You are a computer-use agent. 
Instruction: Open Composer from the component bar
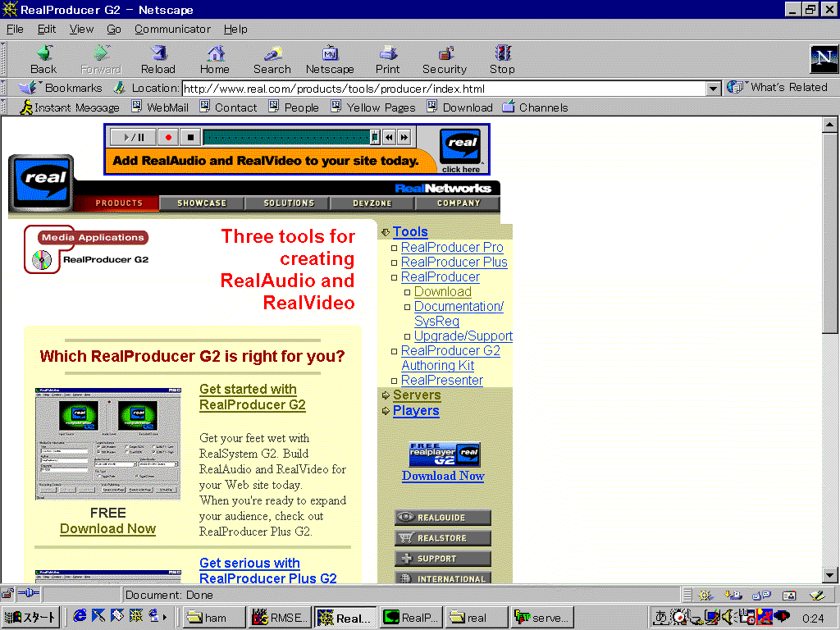click(818, 596)
